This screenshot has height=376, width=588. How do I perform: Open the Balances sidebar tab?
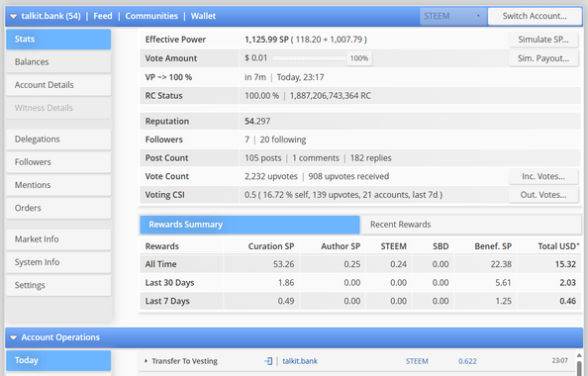tap(58, 62)
